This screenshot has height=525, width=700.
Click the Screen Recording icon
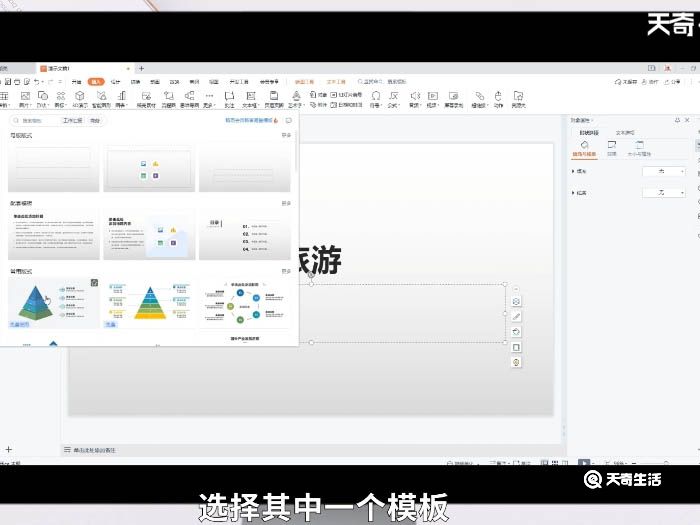(454, 96)
